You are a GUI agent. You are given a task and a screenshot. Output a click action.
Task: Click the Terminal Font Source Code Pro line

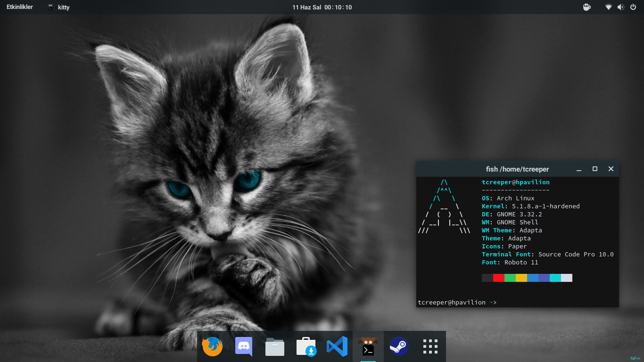pos(548,255)
